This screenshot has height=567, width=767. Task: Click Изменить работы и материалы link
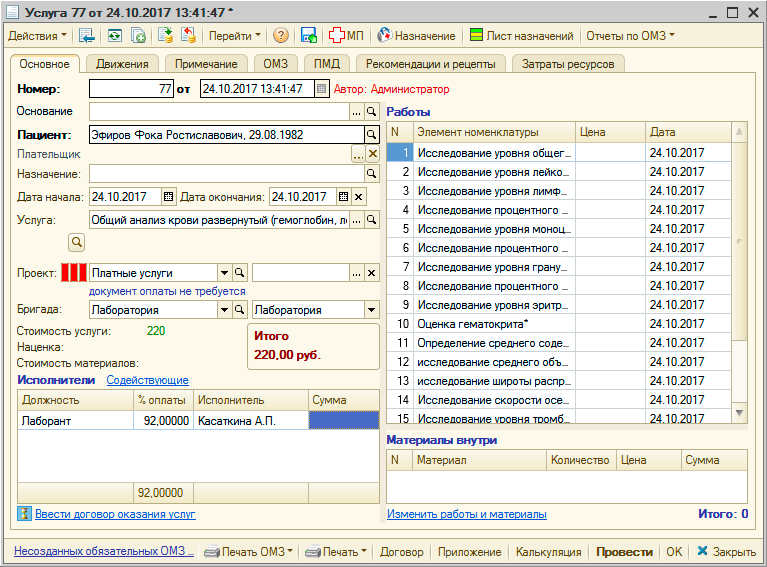pos(466,514)
